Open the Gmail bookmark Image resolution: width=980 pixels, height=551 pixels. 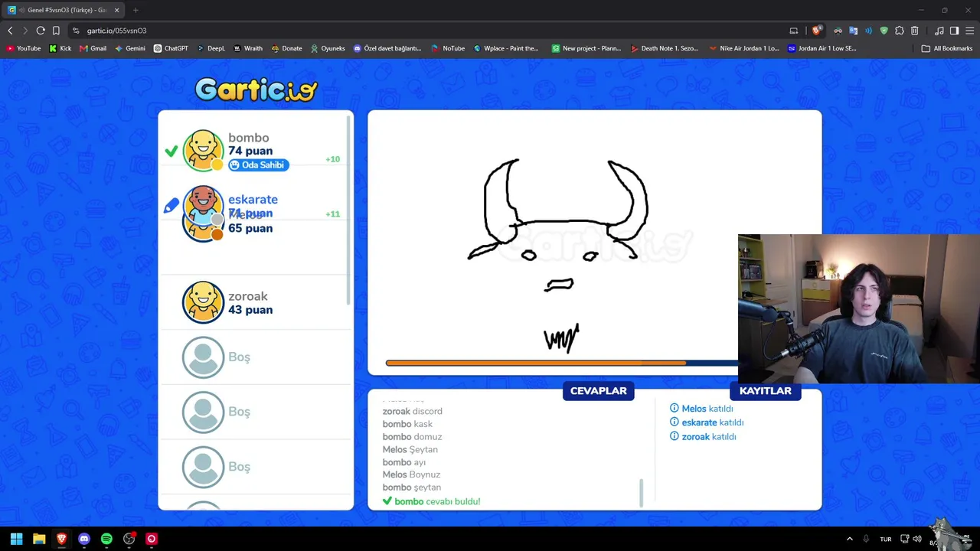click(93, 48)
